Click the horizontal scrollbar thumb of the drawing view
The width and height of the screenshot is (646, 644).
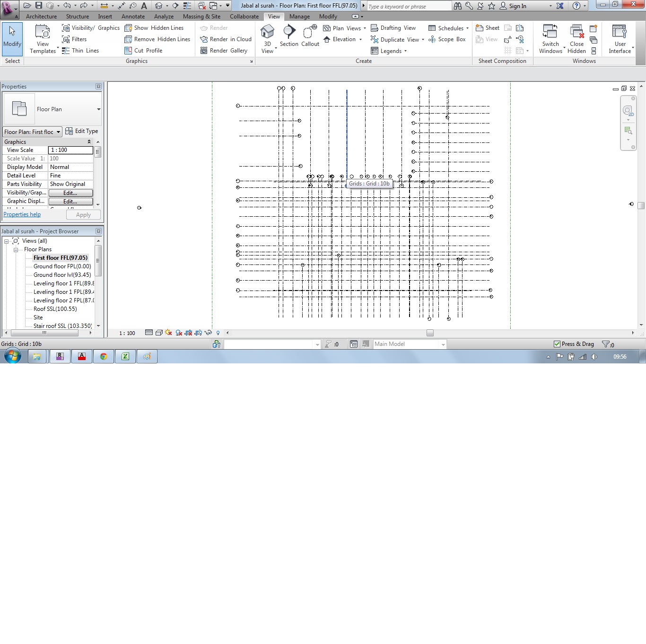click(x=430, y=333)
